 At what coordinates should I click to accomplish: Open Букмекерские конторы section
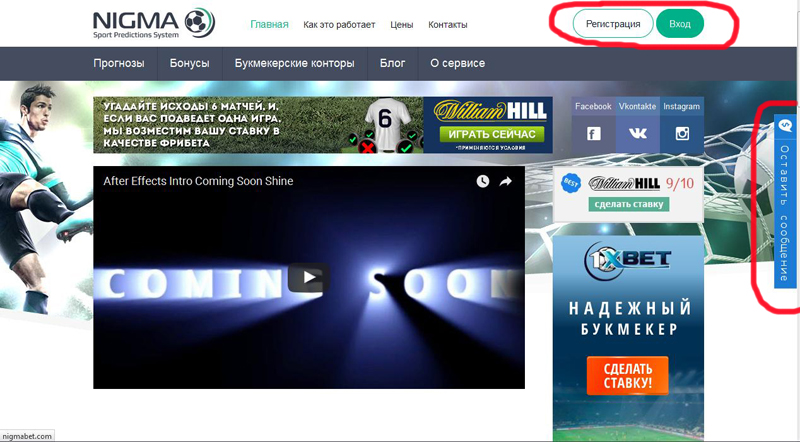pos(294,63)
